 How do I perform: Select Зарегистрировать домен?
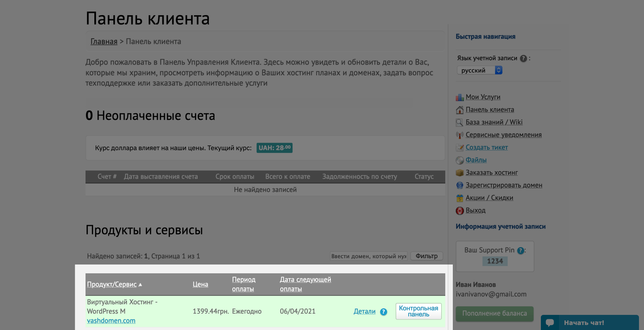pos(503,185)
